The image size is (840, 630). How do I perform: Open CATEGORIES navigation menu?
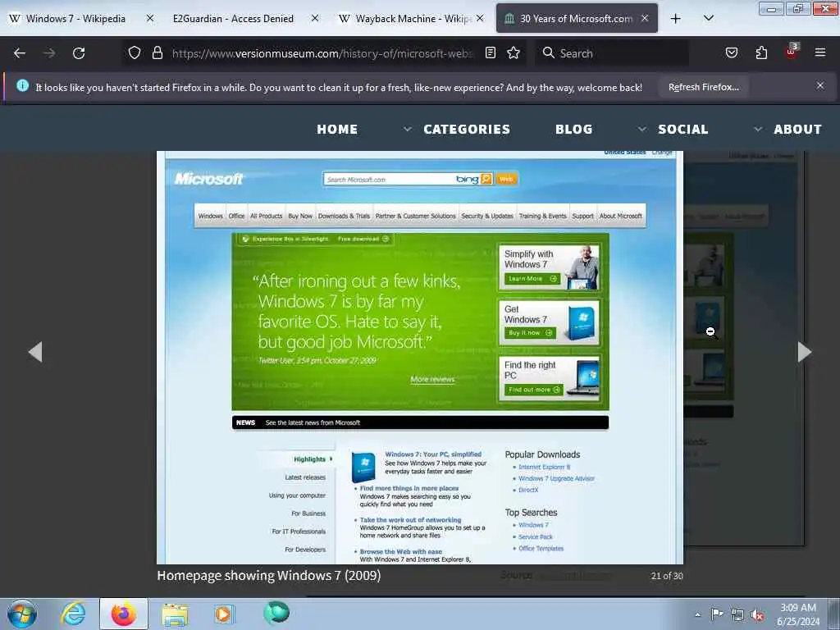click(x=467, y=129)
